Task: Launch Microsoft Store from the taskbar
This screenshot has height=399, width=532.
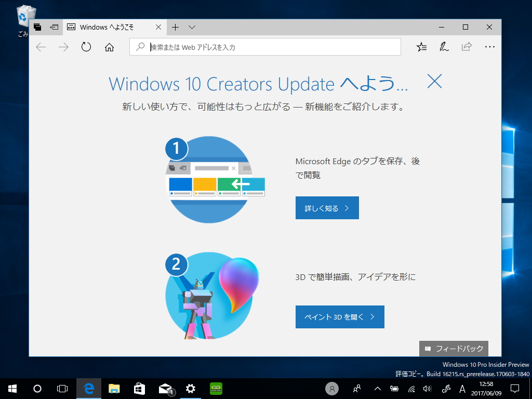Action: point(138,389)
